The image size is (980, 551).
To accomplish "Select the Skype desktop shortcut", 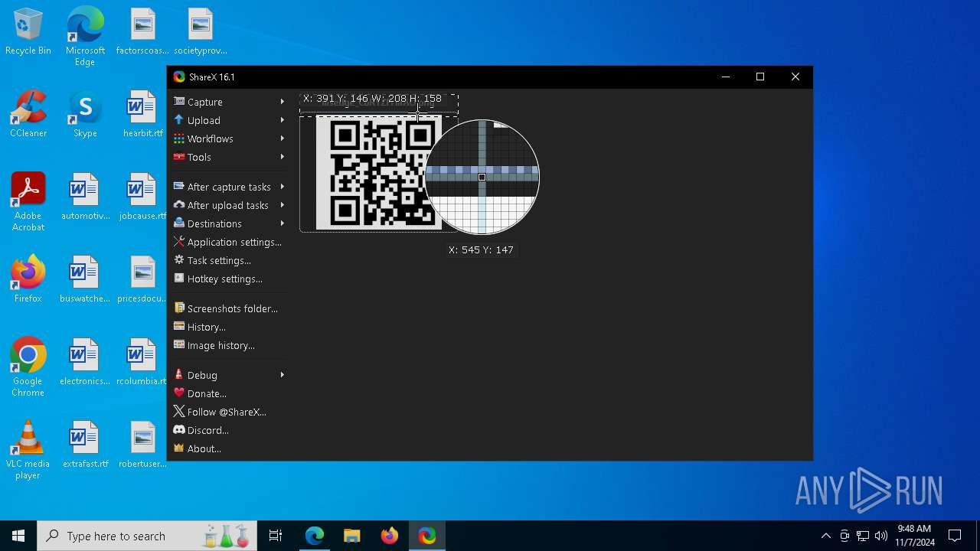I will tap(85, 115).
